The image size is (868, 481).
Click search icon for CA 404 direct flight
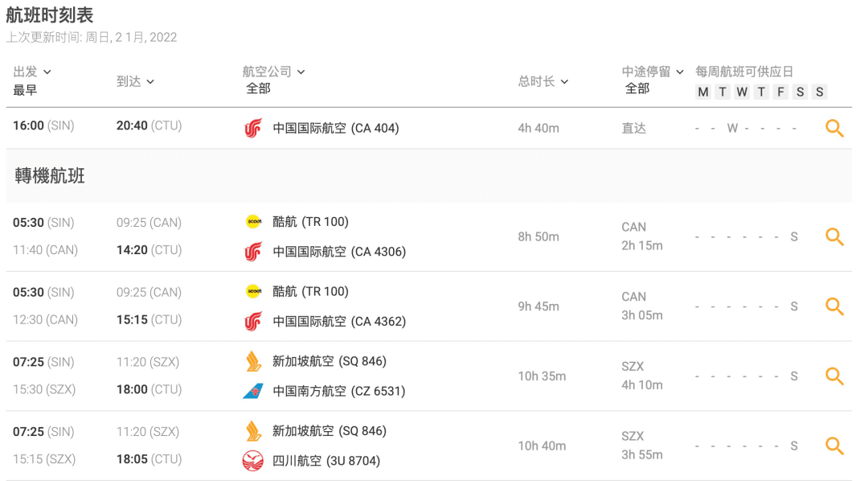click(x=834, y=128)
